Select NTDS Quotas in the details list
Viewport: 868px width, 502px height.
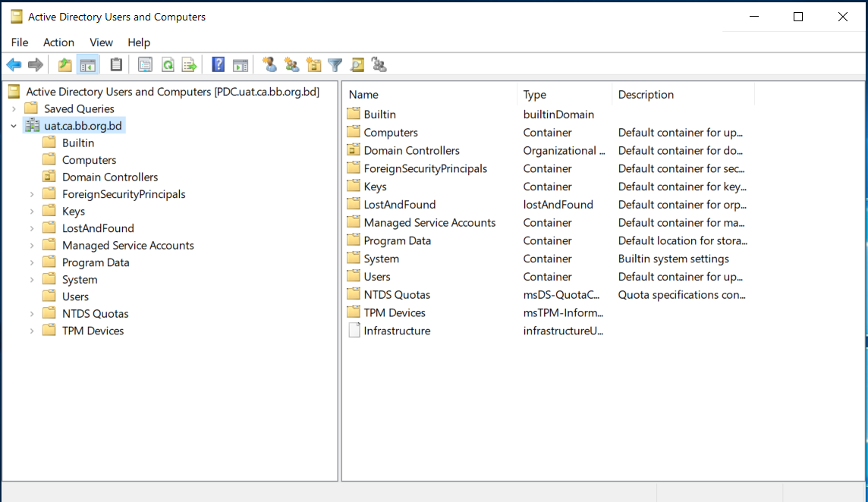(397, 294)
